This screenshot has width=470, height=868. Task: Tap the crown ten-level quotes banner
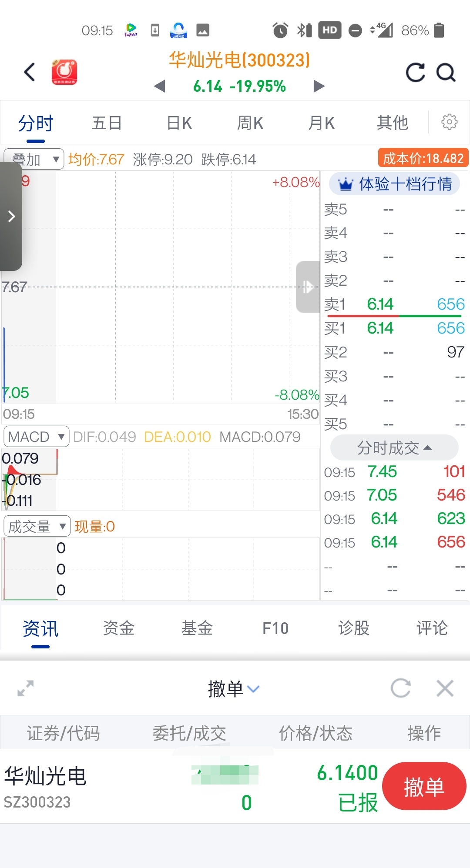click(x=394, y=184)
